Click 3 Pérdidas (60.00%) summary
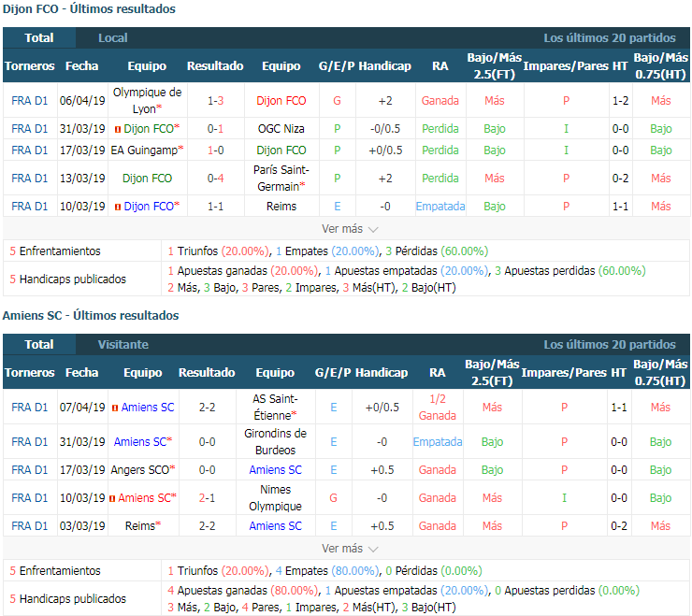This screenshot has width=692, height=616. click(437, 251)
